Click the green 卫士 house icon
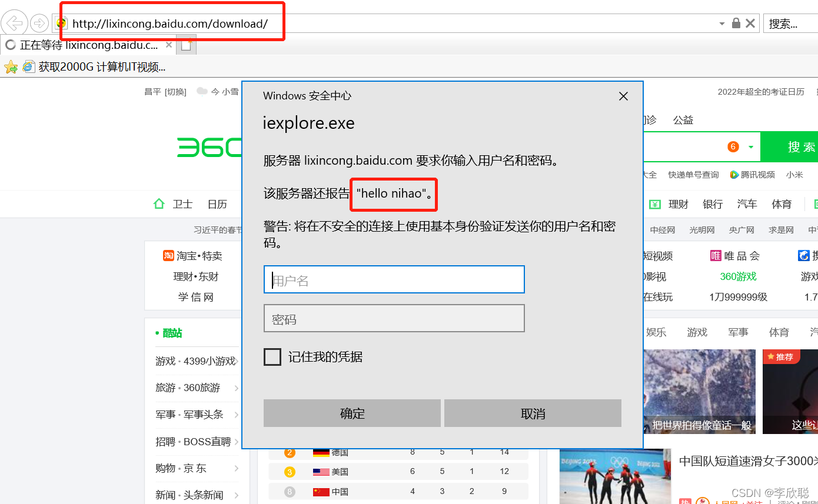818x504 pixels. pos(159,204)
